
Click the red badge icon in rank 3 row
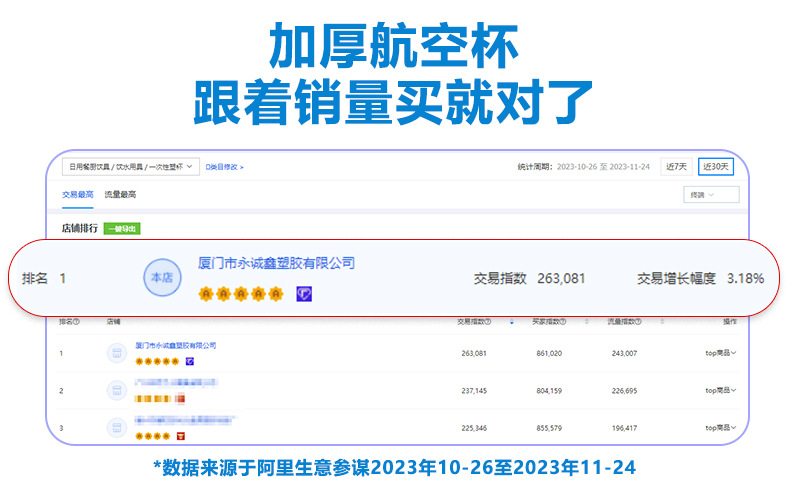pos(181,436)
